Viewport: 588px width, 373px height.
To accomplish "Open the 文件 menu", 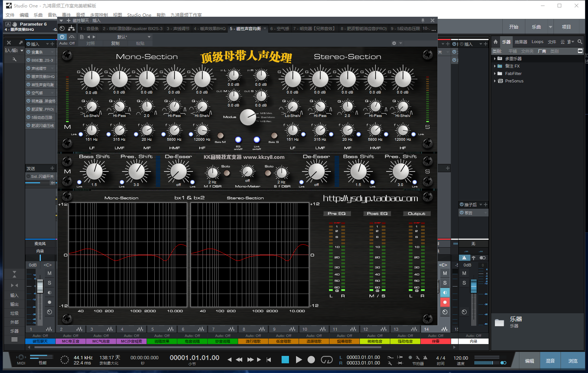I will pyautogui.click(x=10, y=15).
